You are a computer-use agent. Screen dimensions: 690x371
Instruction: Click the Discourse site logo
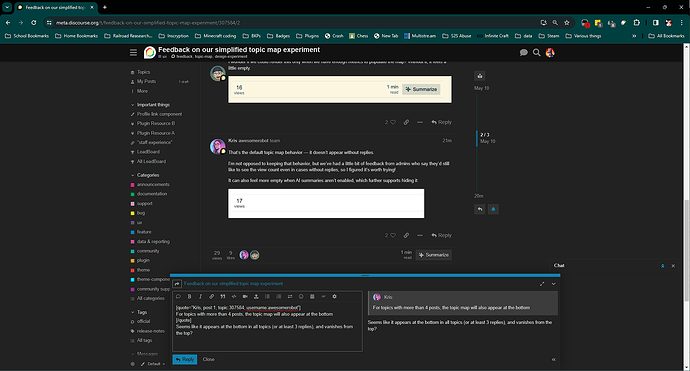150,52
